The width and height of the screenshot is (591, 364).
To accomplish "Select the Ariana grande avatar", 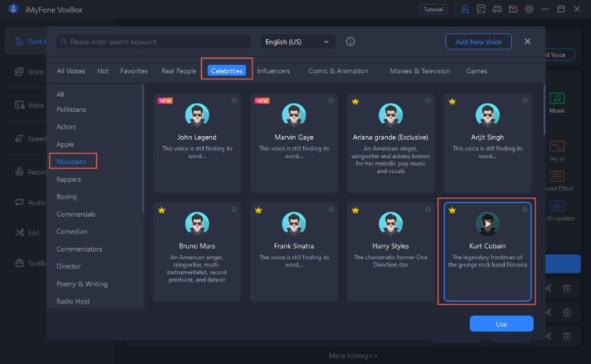I will click(391, 115).
